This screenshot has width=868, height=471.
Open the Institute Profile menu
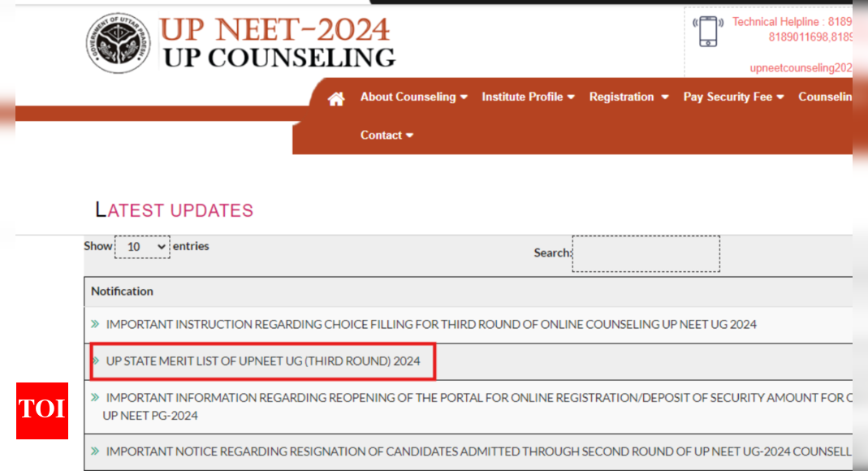click(528, 97)
